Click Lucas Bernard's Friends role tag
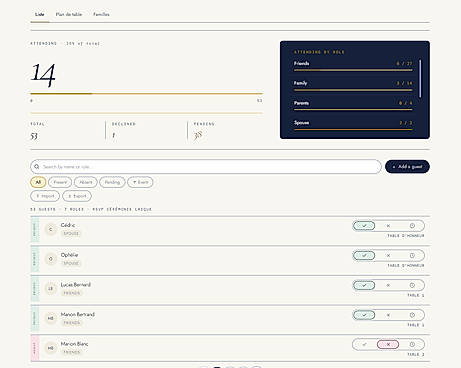This screenshot has height=368, width=461. (x=72, y=293)
